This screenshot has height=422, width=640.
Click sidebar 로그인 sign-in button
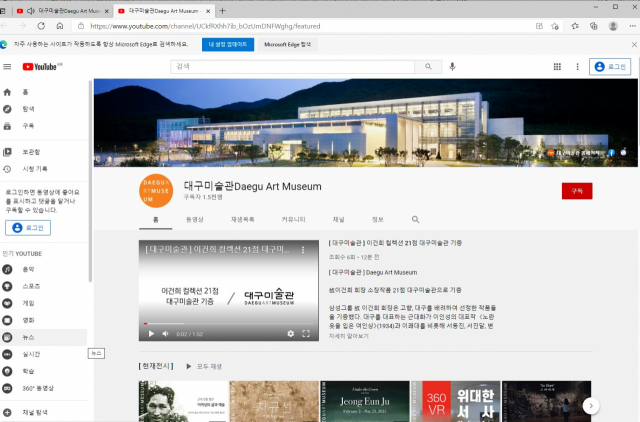coord(28,228)
